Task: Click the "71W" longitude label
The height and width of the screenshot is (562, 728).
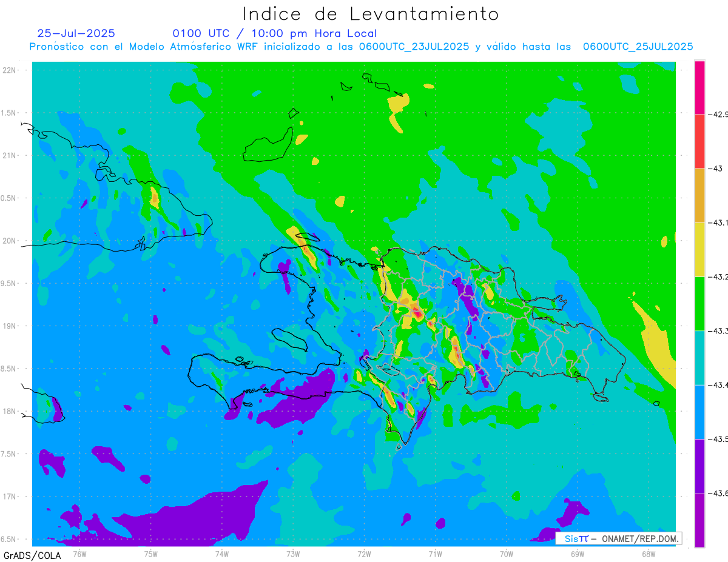Action: (435, 554)
